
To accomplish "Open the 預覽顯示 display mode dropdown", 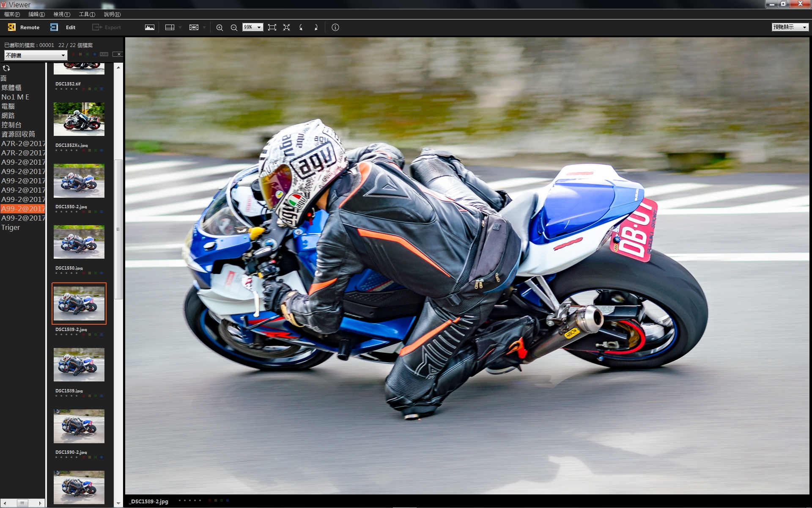I will tap(790, 27).
